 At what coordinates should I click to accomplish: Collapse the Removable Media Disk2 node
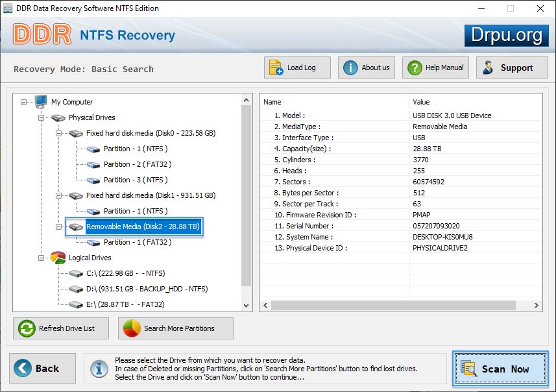click(59, 227)
